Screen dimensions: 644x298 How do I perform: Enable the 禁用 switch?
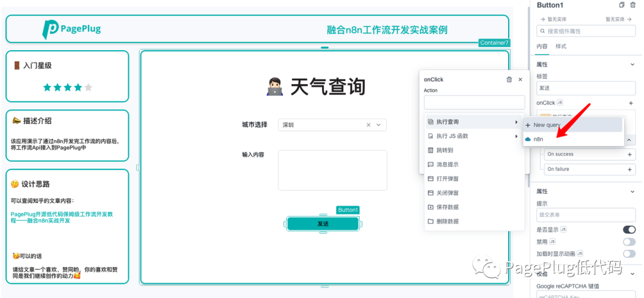click(629, 242)
